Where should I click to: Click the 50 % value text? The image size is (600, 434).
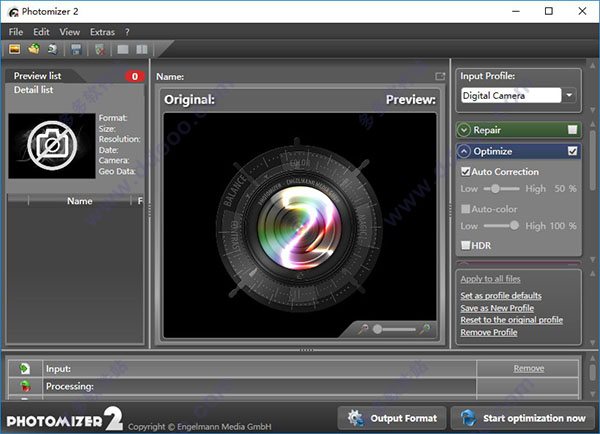[565, 189]
